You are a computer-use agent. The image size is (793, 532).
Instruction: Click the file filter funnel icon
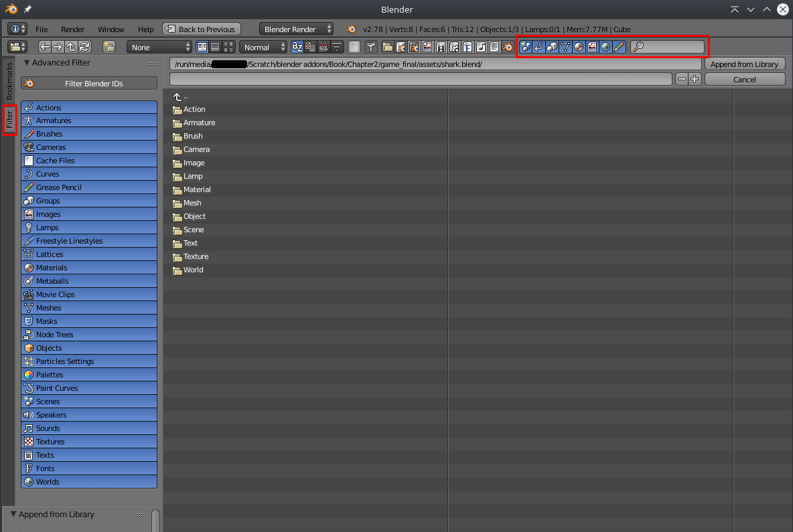click(x=370, y=47)
